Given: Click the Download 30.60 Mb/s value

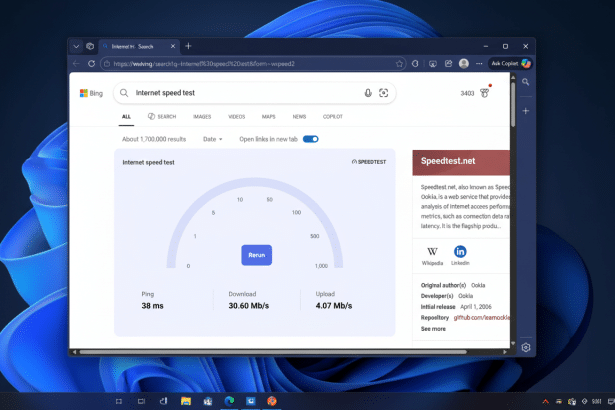Looking at the screenshot, I should point(249,306).
